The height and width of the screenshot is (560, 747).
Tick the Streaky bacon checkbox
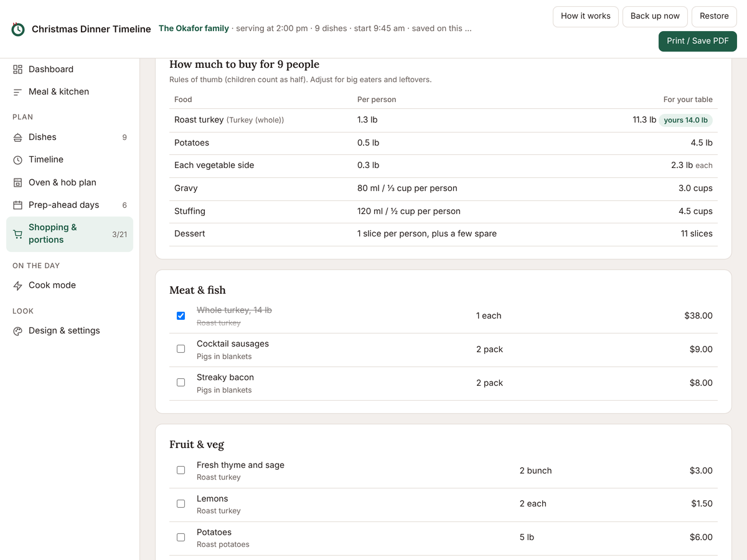click(x=181, y=383)
